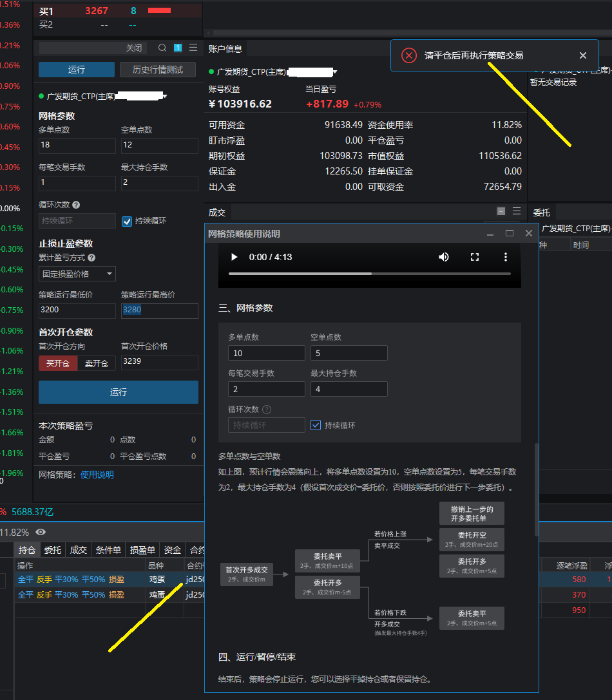The height and width of the screenshot is (700, 612).
Task: Play the grid strategy tutorial video
Action: 234,257
